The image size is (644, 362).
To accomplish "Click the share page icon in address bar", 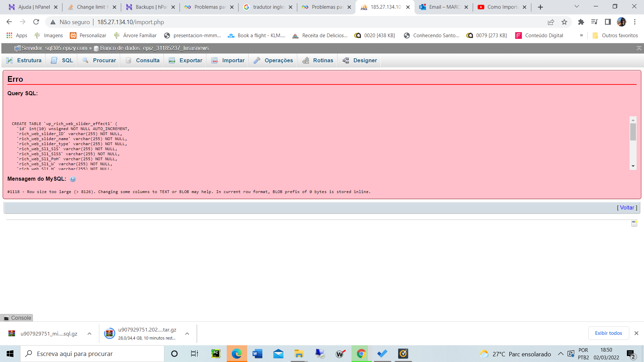I will point(551,22).
